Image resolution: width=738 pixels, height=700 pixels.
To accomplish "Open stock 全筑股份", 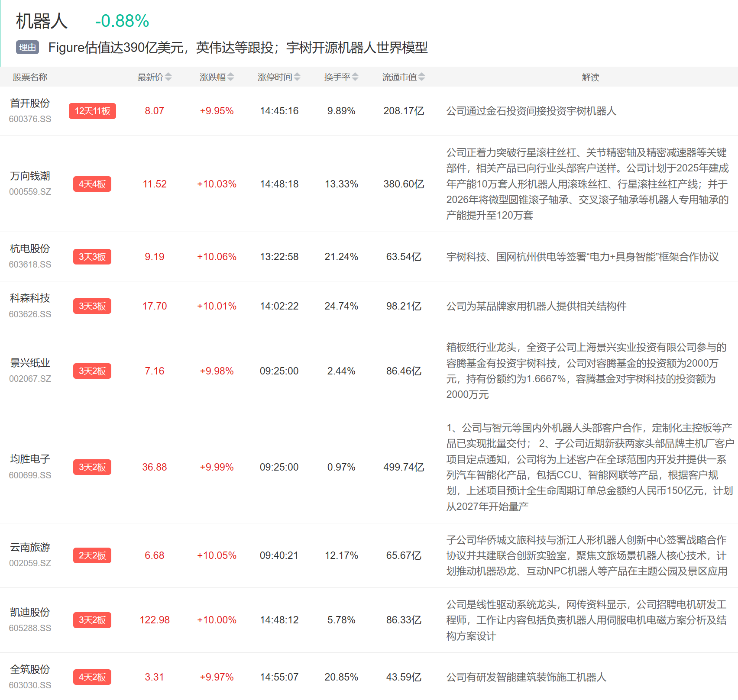I will [x=30, y=669].
